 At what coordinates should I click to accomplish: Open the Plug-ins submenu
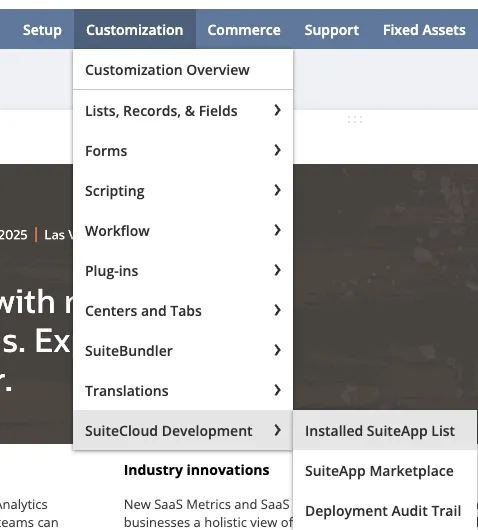click(x=183, y=270)
